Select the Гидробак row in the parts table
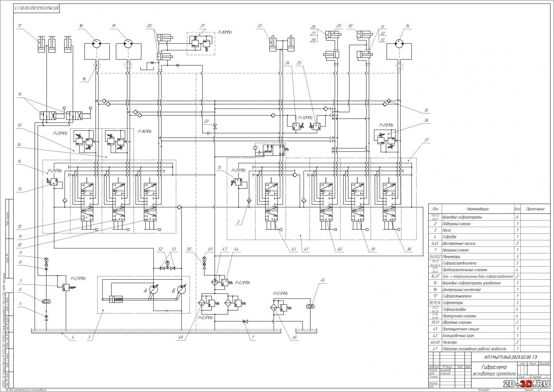 click(x=477, y=237)
